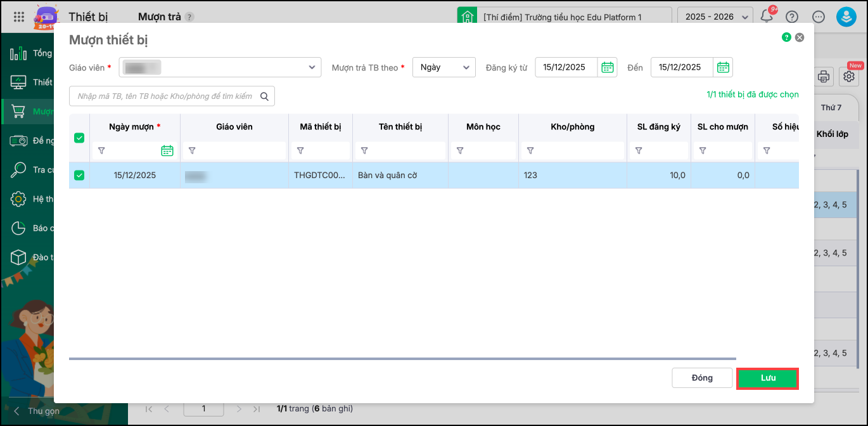Uncheck the Bàn và quân cờ row
Image resolution: width=868 pixels, height=426 pixels.
[79, 175]
